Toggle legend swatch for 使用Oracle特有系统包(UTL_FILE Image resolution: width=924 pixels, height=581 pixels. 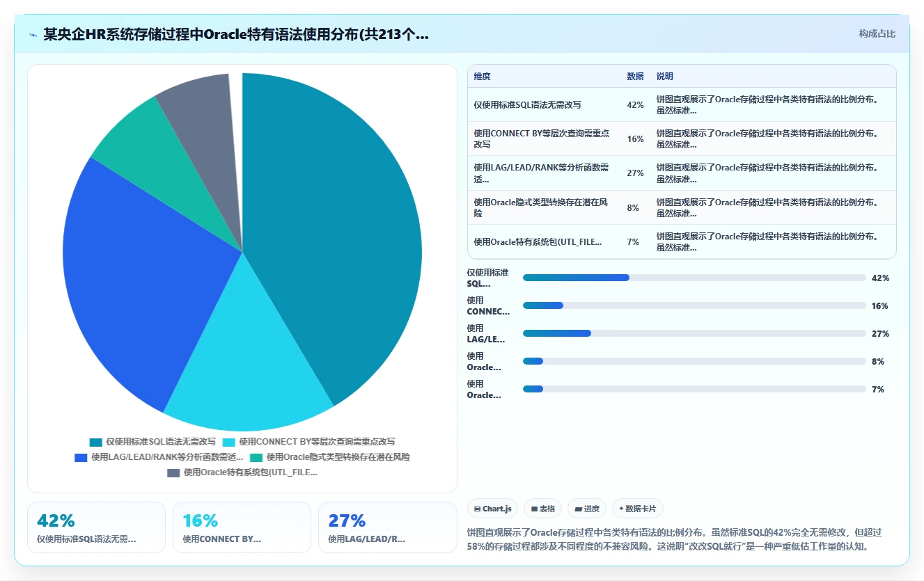pos(173,472)
